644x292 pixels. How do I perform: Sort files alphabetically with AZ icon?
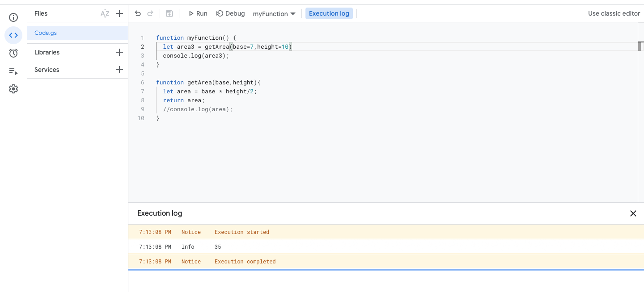coord(105,13)
